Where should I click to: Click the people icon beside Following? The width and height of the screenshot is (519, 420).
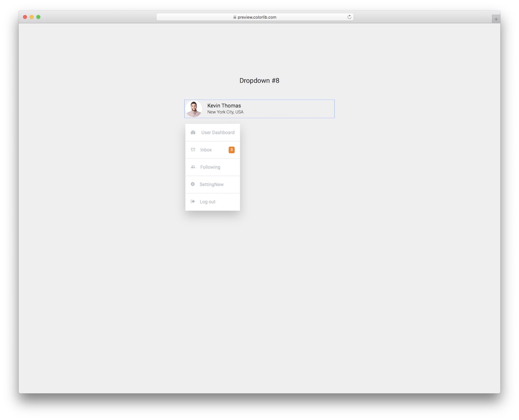click(x=192, y=167)
